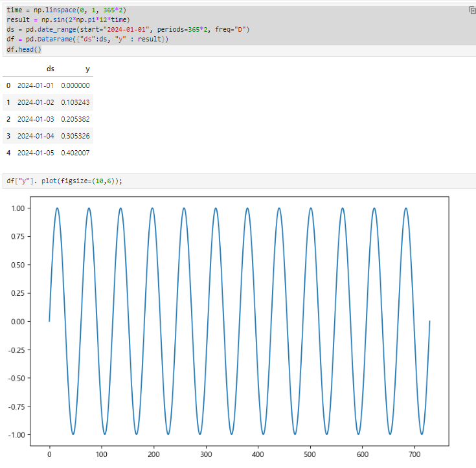
Task: Click the x-axis tick label '100'
Action: tap(102, 454)
